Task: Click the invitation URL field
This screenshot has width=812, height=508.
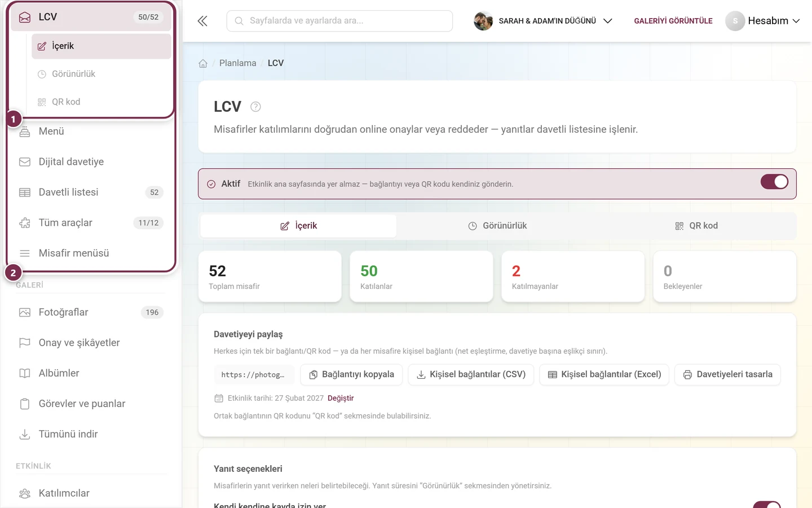Action: point(254,375)
